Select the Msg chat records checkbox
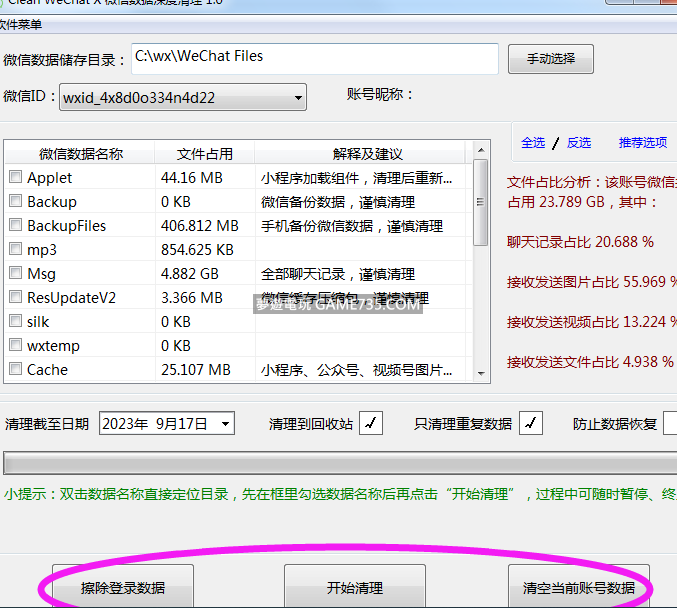This screenshot has width=677, height=608. tap(16, 274)
